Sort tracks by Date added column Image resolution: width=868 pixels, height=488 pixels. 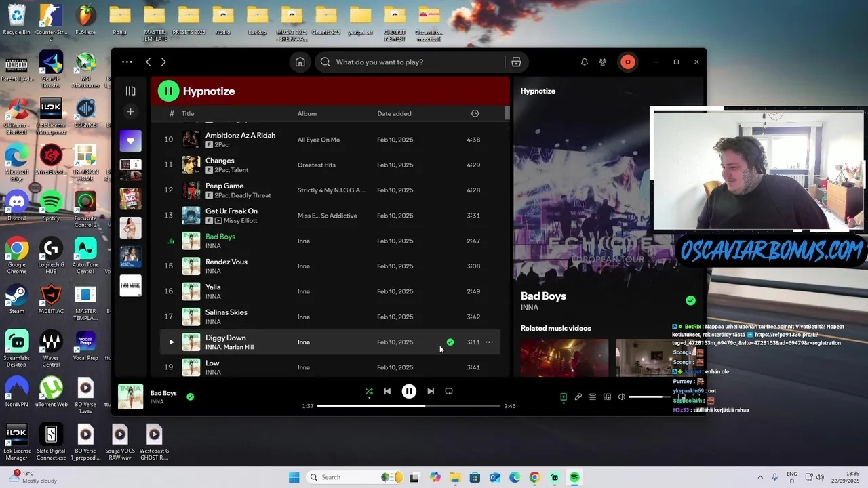click(394, 113)
